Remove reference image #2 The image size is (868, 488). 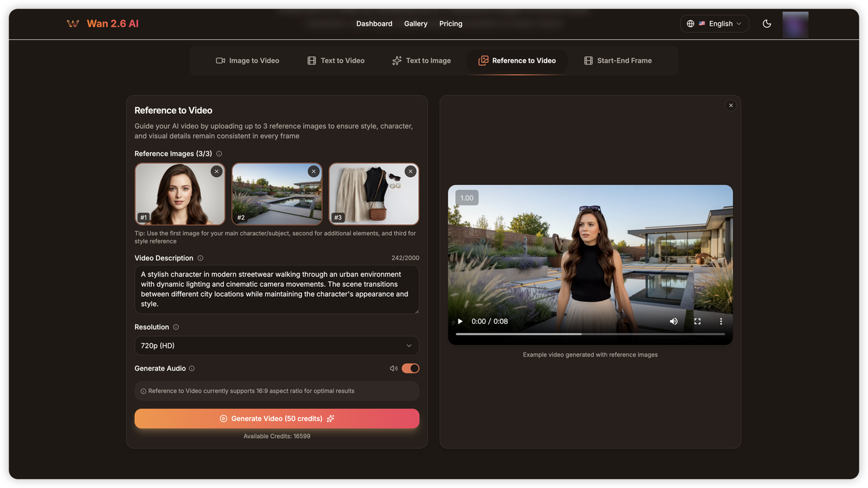(313, 171)
